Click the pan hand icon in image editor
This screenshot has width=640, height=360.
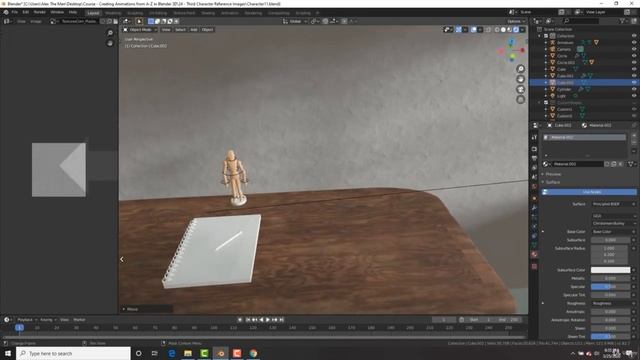click(110, 43)
